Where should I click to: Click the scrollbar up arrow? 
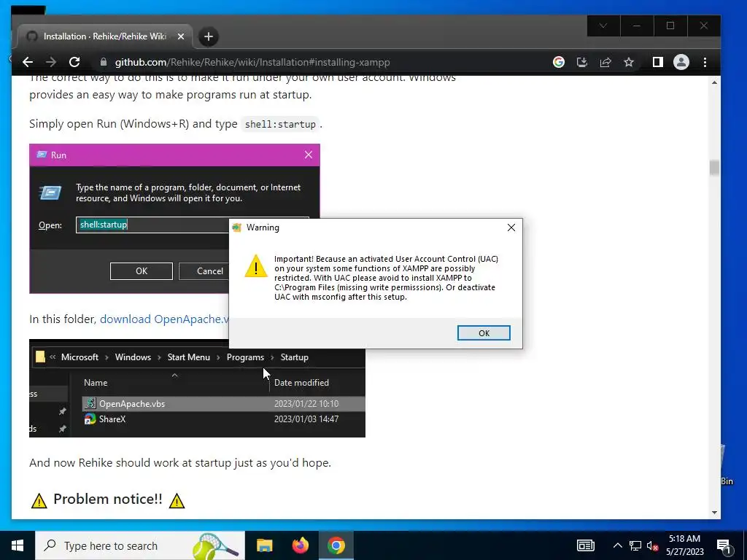click(714, 82)
